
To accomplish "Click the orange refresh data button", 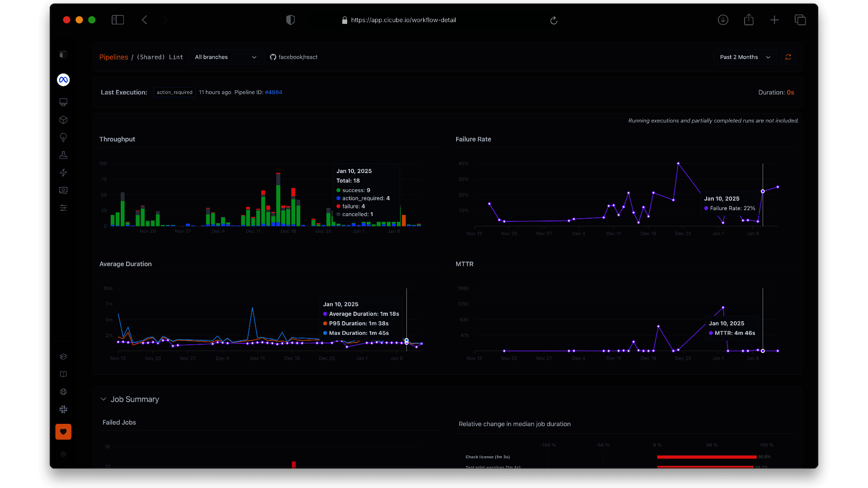I will click(x=788, y=57).
